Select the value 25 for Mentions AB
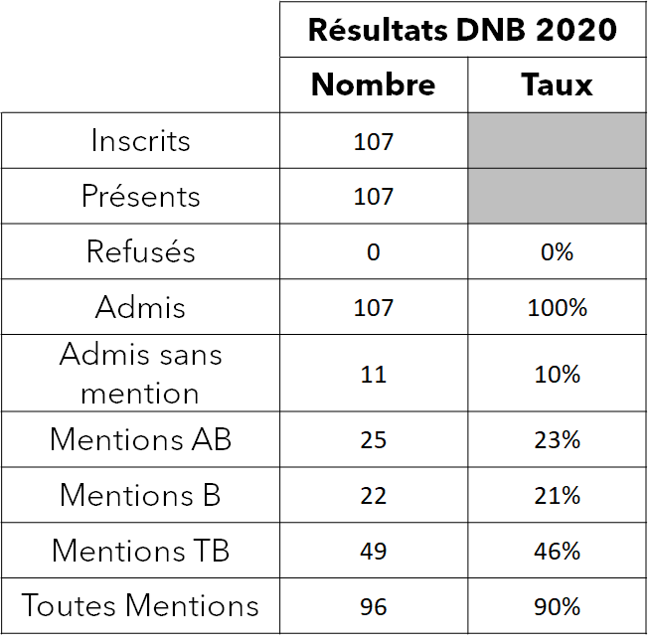 (373, 440)
